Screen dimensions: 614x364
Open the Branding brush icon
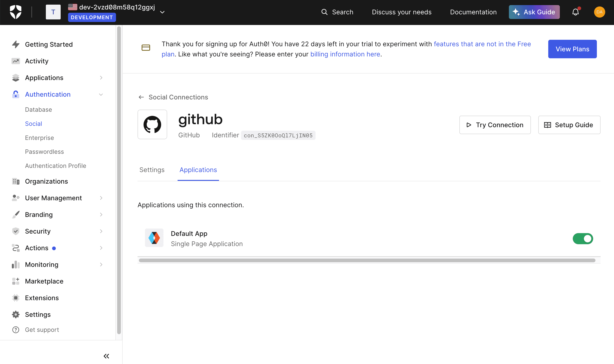click(16, 214)
